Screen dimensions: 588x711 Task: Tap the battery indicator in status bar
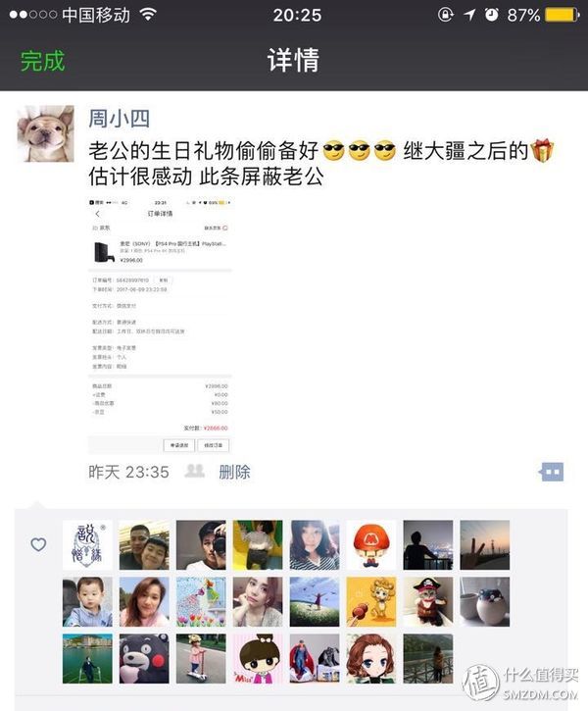point(563,15)
